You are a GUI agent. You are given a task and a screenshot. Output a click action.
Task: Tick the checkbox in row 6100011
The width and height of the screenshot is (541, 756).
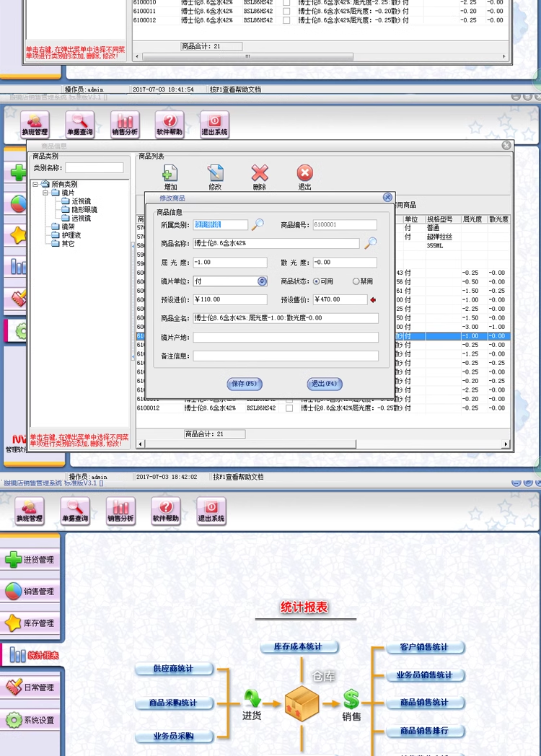(x=286, y=11)
